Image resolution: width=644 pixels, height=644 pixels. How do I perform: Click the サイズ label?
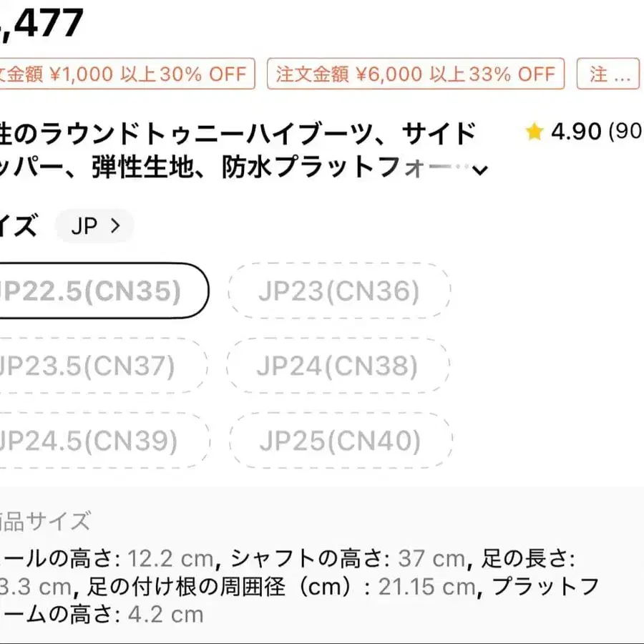18,227
